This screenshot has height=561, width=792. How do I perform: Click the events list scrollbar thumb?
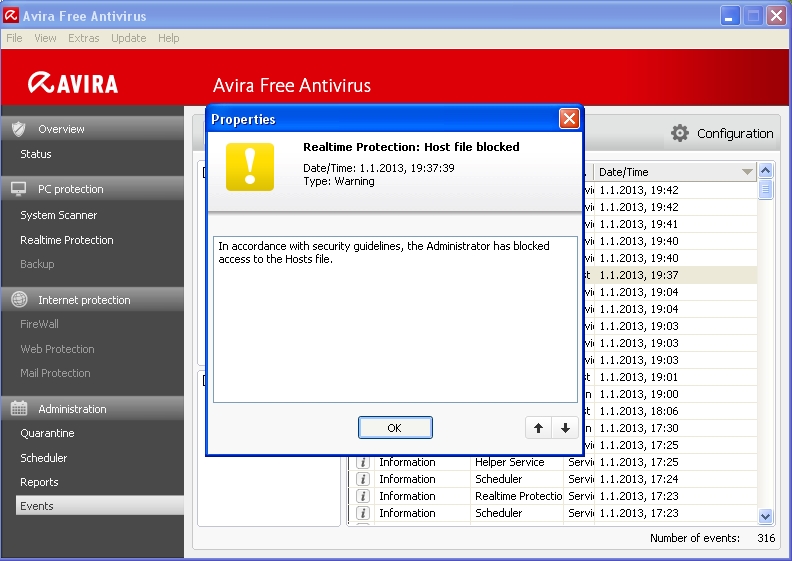pos(765,190)
